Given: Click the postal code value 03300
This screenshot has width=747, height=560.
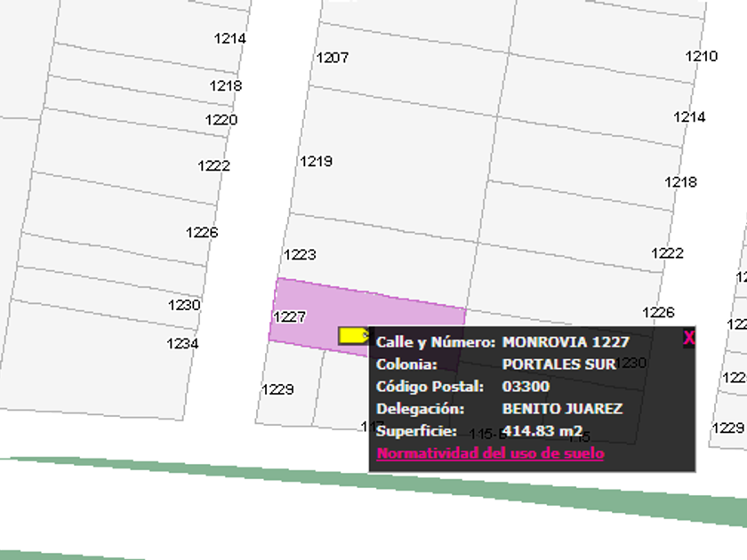Looking at the screenshot, I should click(526, 386).
